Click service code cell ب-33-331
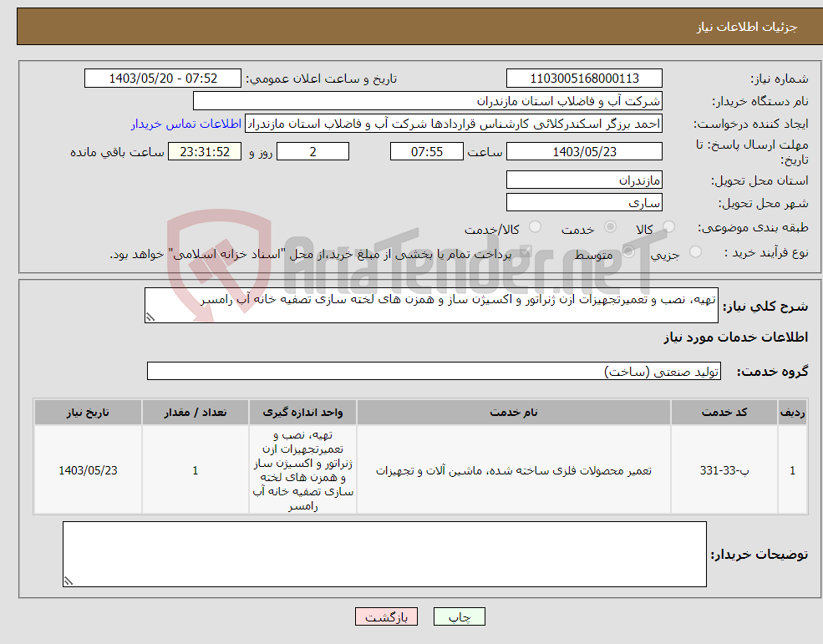Viewport: 823px width, 644px height. (x=724, y=470)
